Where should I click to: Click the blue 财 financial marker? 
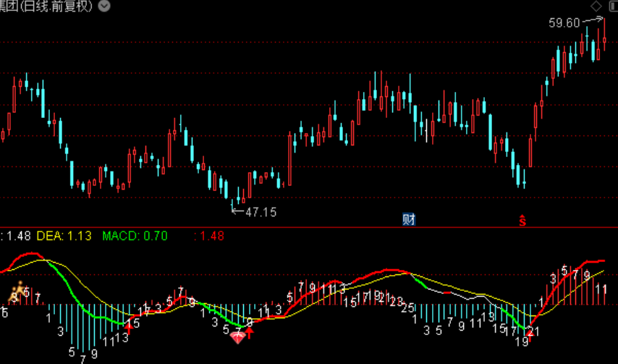409,219
